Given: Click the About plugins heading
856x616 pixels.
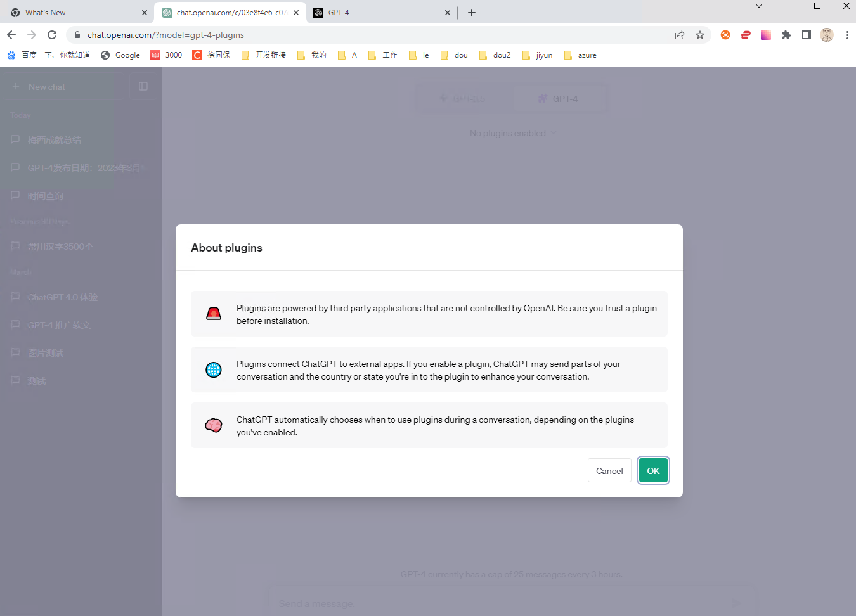Looking at the screenshot, I should pos(226,248).
